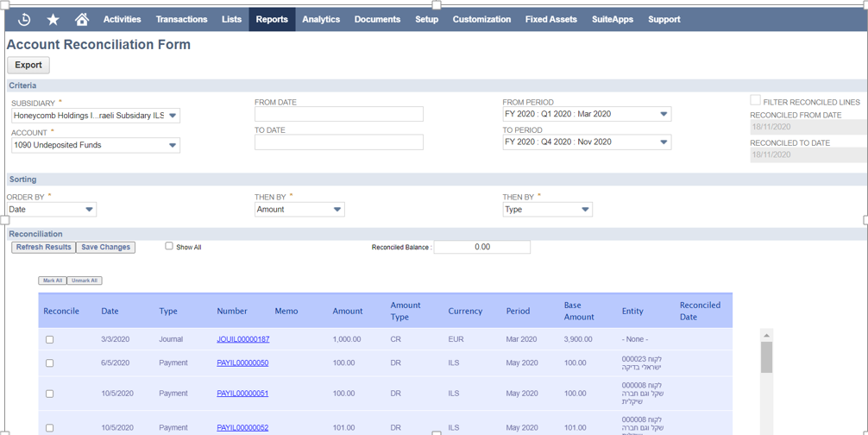Open the Activities menu

click(x=123, y=19)
